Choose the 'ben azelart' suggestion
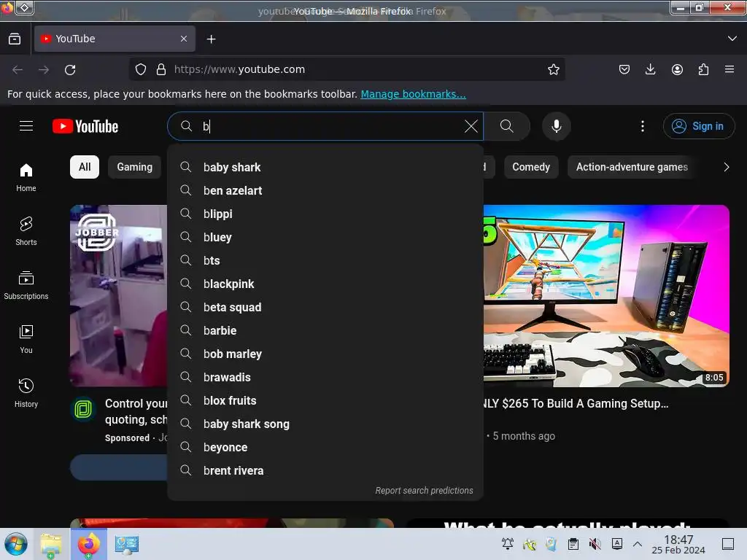The width and height of the screenshot is (747, 560). [325, 190]
